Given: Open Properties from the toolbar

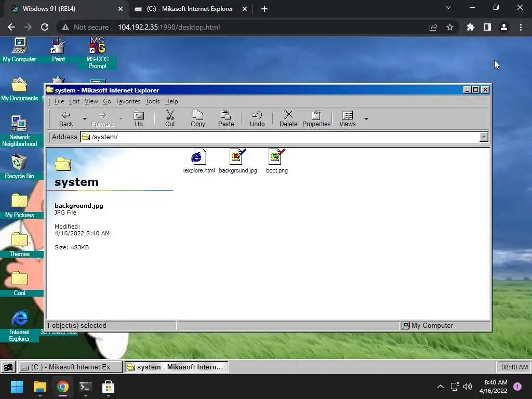Looking at the screenshot, I should tap(316, 119).
